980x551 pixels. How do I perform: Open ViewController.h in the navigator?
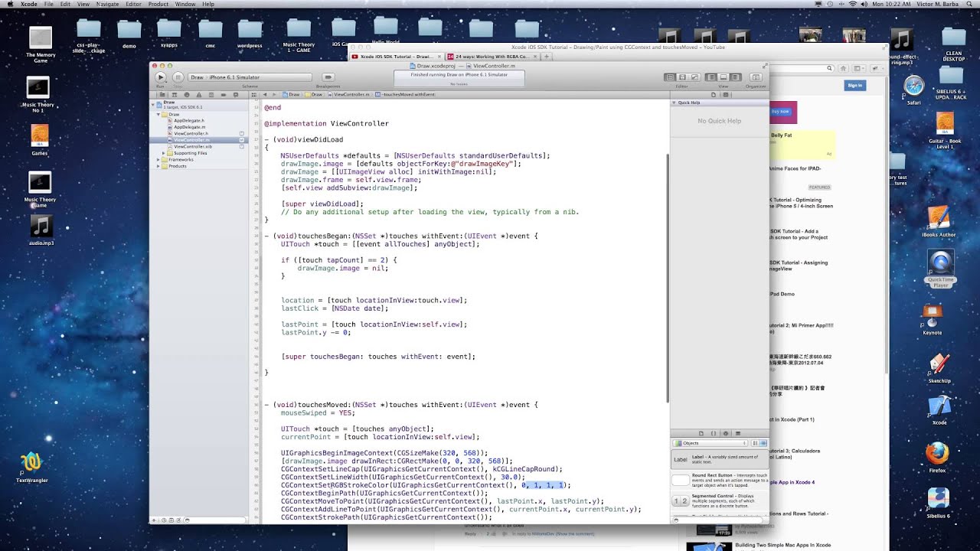[x=191, y=134]
